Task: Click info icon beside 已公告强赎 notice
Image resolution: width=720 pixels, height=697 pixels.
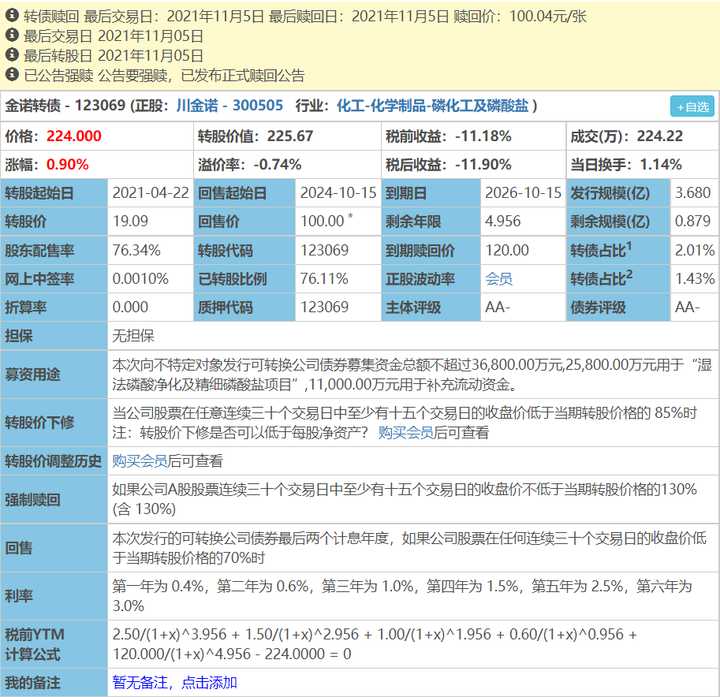Action: [x=11, y=75]
